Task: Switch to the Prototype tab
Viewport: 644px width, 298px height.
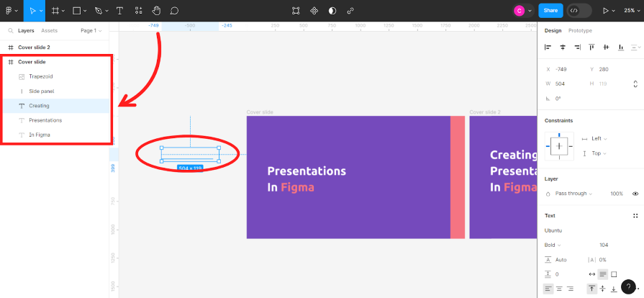Action: coord(580,31)
